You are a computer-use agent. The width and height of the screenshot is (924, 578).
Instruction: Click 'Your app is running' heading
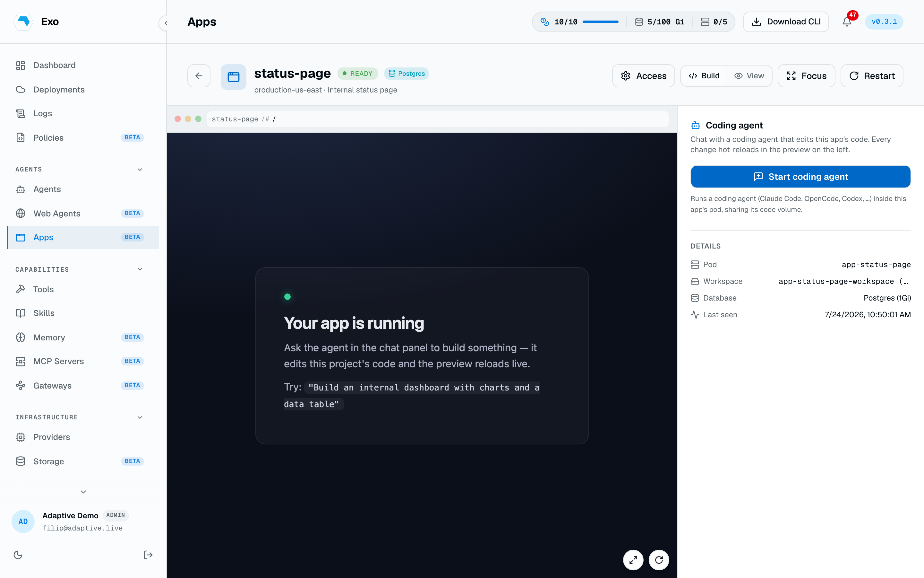pyautogui.click(x=354, y=323)
